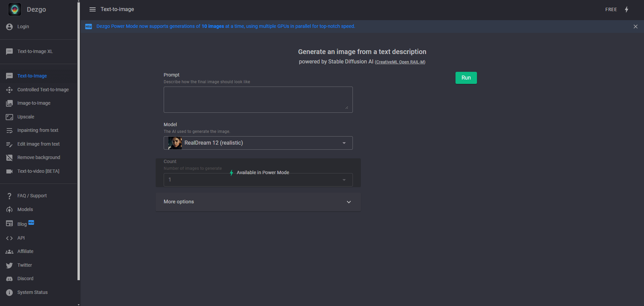This screenshot has height=306, width=644.
Task: Go to Controlled Text-to-Image
Action: [x=43, y=90]
